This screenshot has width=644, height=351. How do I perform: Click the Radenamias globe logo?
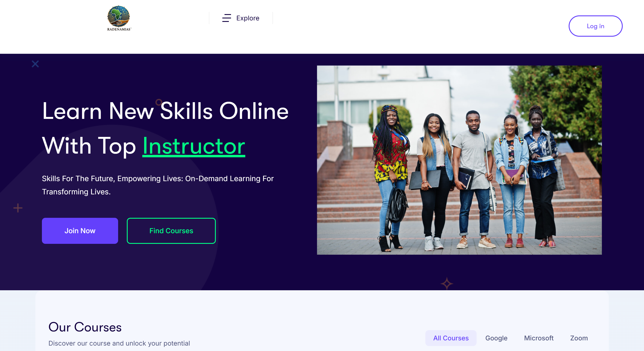pyautogui.click(x=119, y=18)
